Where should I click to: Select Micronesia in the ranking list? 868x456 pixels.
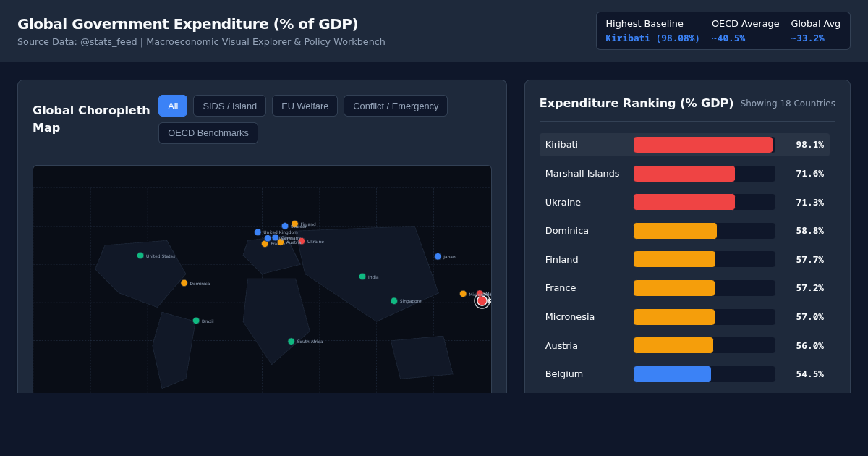tap(570, 317)
